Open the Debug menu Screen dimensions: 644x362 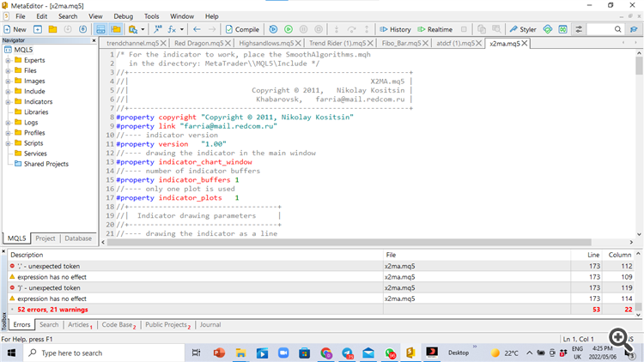click(124, 16)
